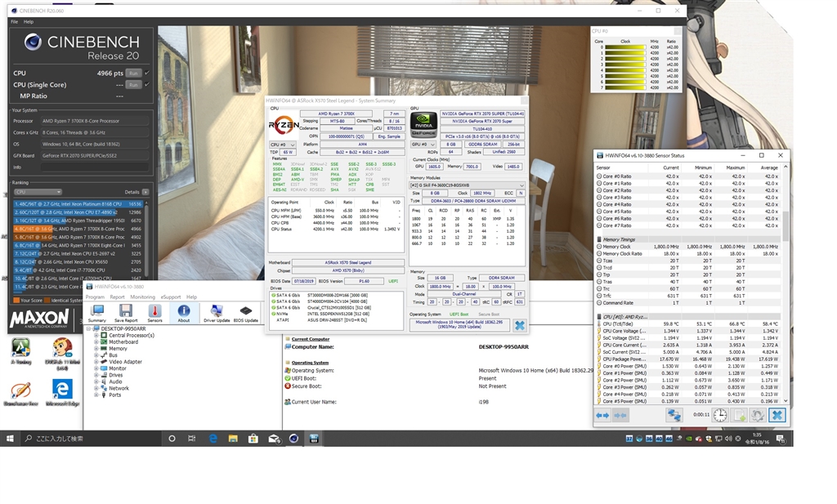
Task: Open the Report menu in HWiNFO64
Action: (x=118, y=297)
